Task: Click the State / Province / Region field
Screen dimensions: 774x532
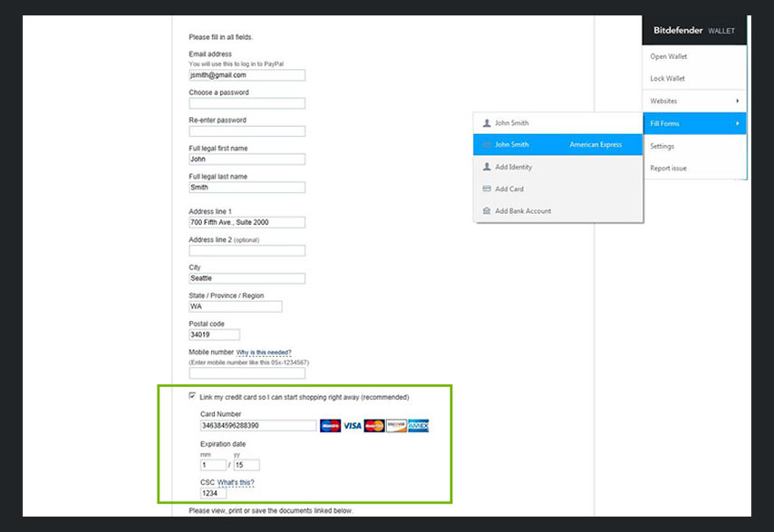Action: click(x=236, y=306)
